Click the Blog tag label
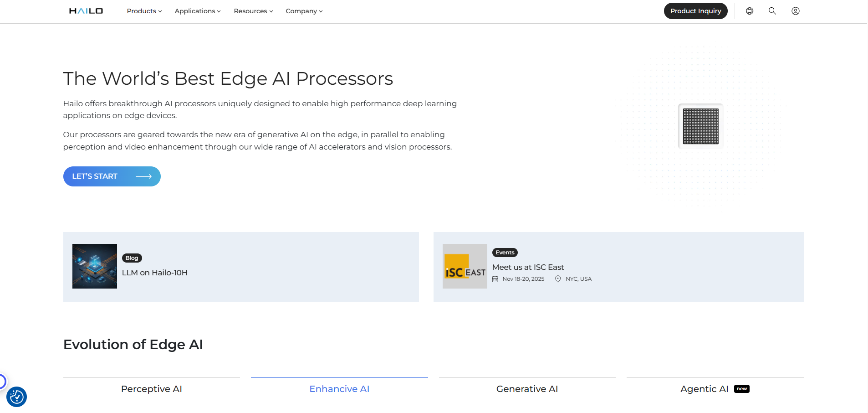 [x=132, y=258]
